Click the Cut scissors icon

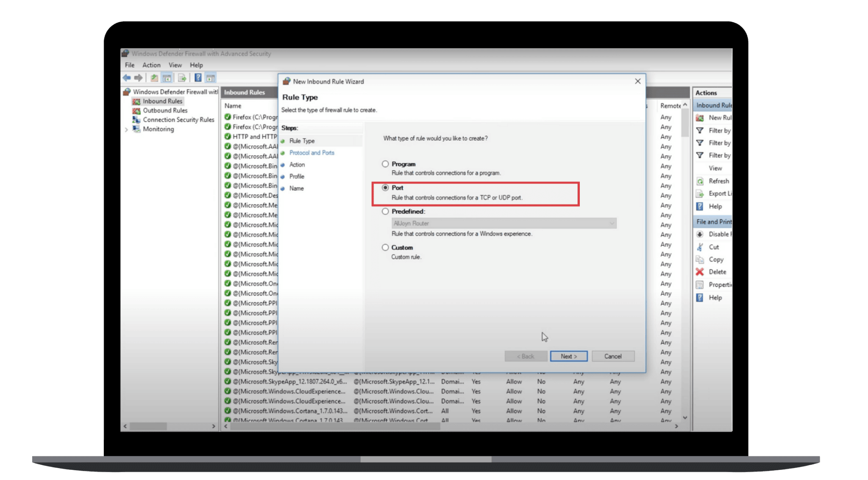click(700, 247)
